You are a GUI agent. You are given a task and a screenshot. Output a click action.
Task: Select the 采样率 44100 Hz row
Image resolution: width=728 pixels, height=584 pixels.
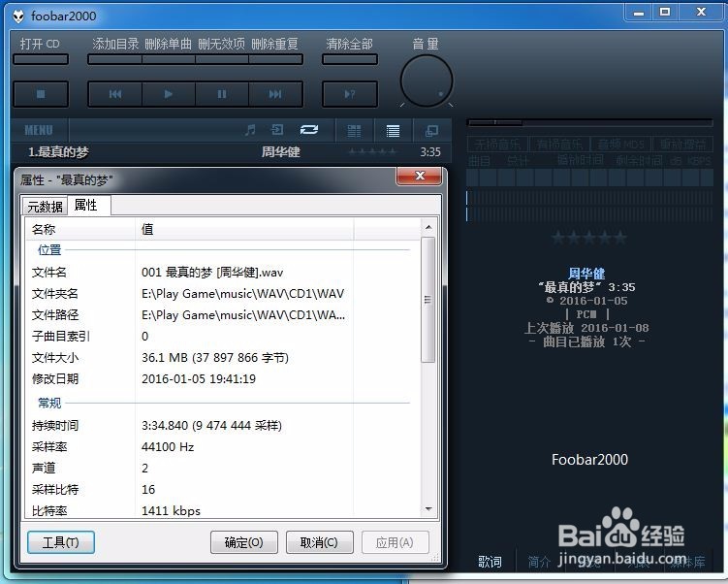click(x=223, y=447)
